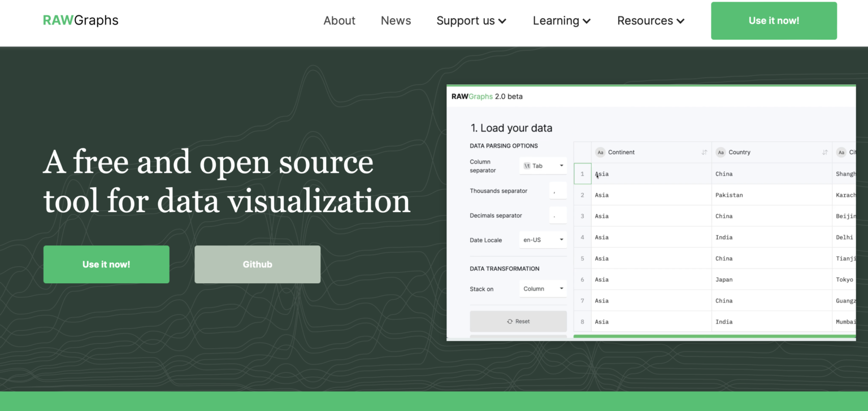Viewport: 868px width, 411px height.
Task: Click the India cell in row 8
Action: coord(772,322)
